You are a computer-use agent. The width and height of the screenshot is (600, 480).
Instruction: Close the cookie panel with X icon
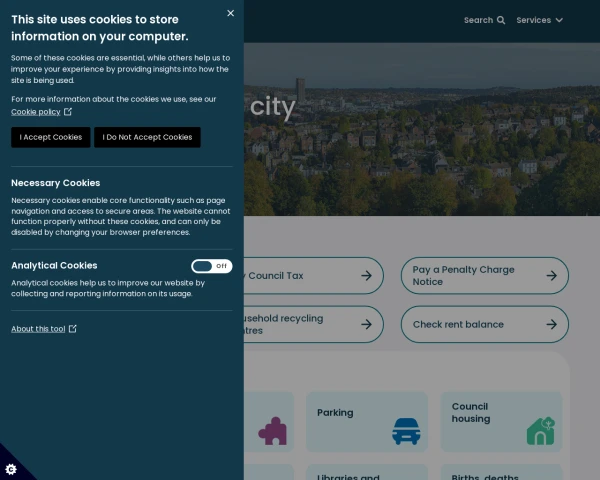[x=231, y=13]
